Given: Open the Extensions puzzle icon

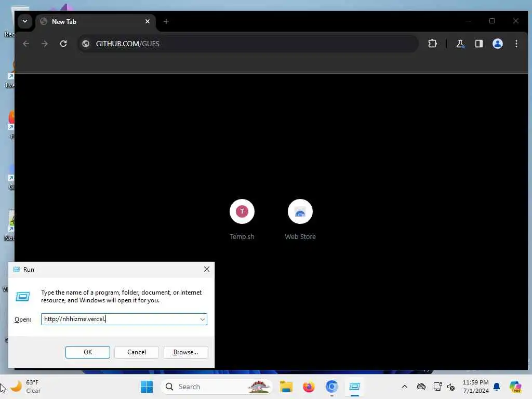Looking at the screenshot, I should click(x=432, y=44).
